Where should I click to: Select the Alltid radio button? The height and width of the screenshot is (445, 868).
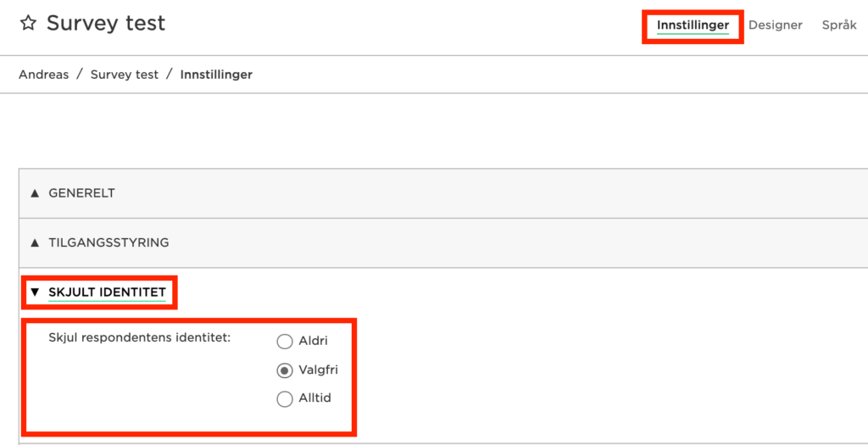[x=285, y=399]
